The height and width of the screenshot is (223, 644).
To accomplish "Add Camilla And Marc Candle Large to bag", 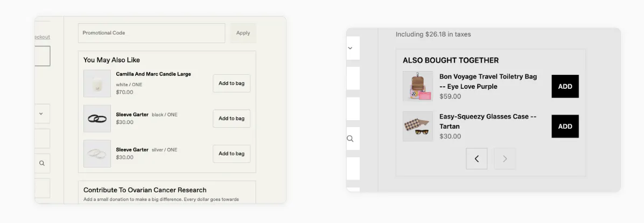I will [x=232, y=83].
